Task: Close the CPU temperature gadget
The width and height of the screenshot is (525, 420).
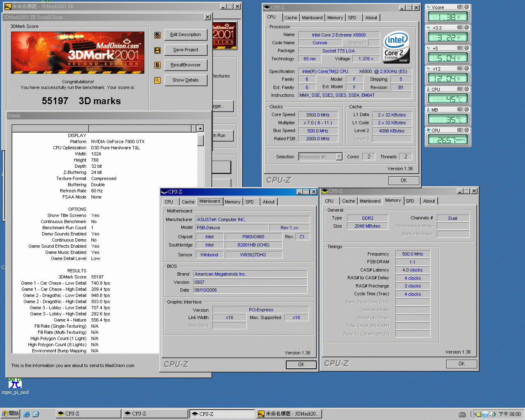Action: pos(466,89)
